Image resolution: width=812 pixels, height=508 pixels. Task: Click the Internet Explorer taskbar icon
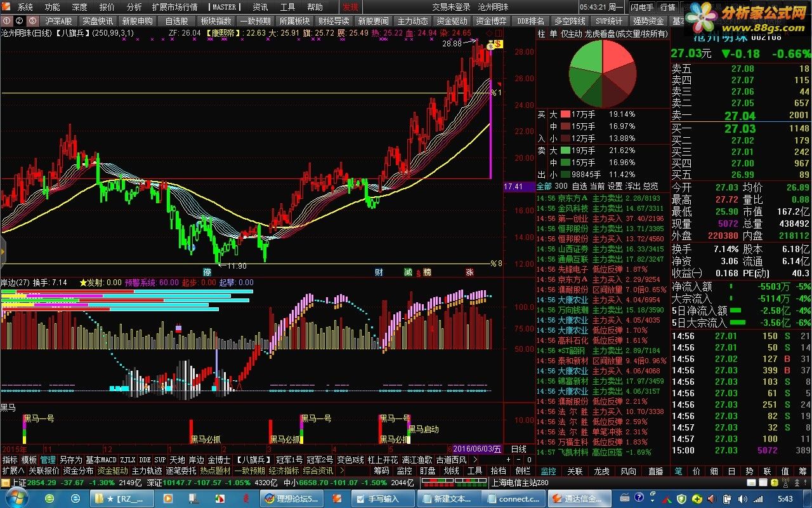75,498
